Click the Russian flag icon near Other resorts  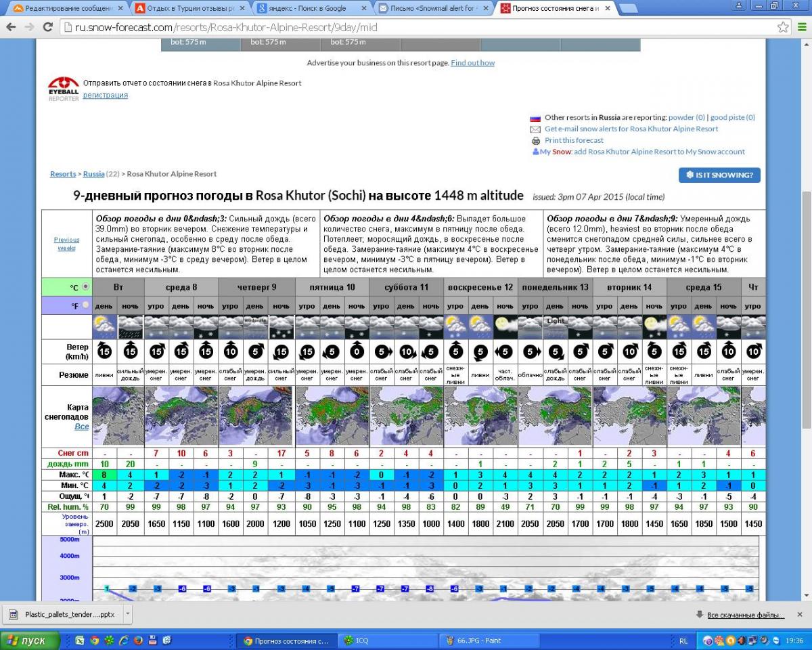tap(535, 118)
